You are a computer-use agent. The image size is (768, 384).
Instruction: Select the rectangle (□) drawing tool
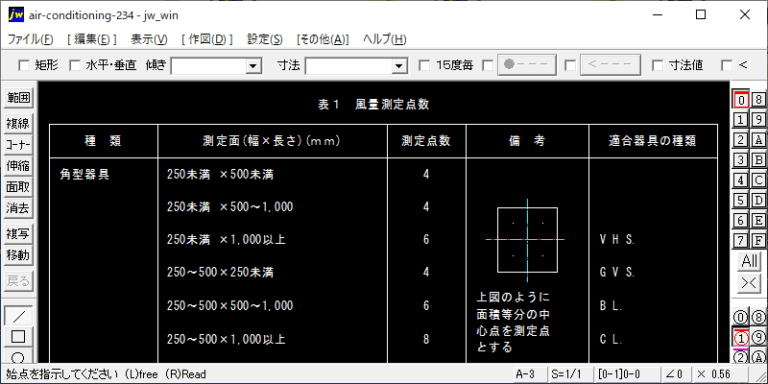[x=18, y=336]
